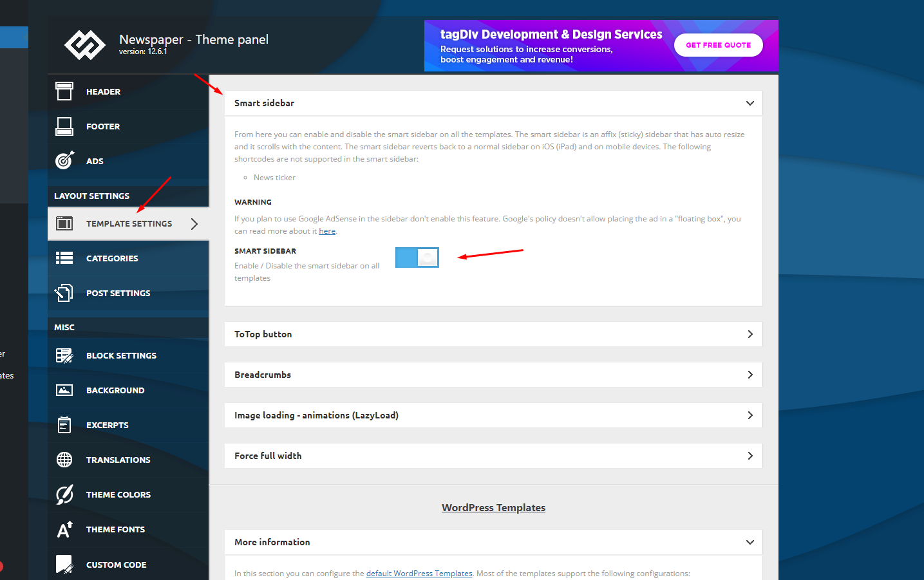924x580 pixels.
Task: Collapse the More information section arrow
Action: coord(750,542)
